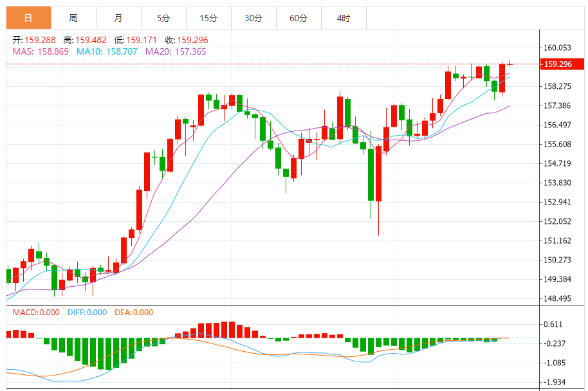Click the MACD:0.000 label

tap(36, 313)
